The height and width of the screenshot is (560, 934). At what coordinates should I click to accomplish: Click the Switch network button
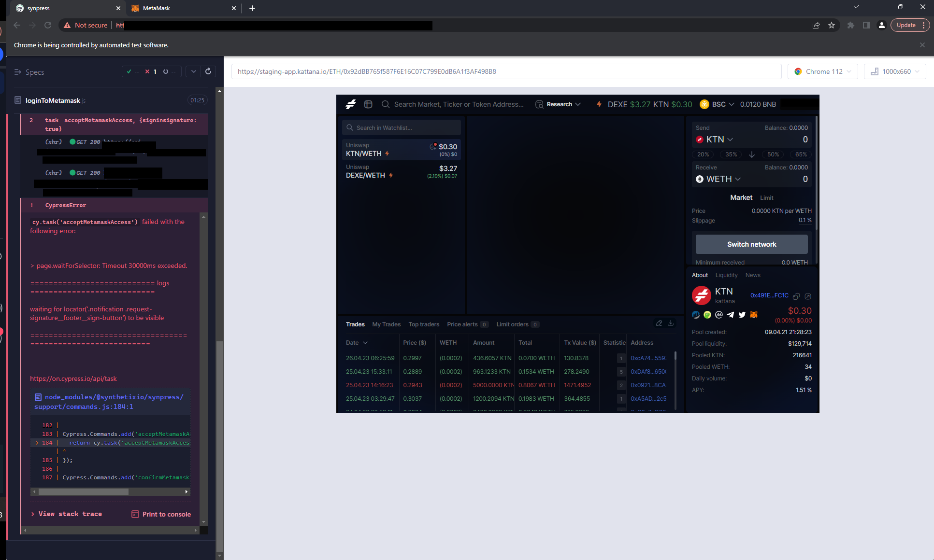[x=752, y=244]
